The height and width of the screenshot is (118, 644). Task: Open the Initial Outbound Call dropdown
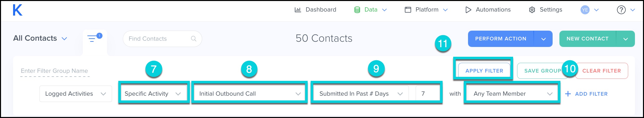tap(249, 94)
